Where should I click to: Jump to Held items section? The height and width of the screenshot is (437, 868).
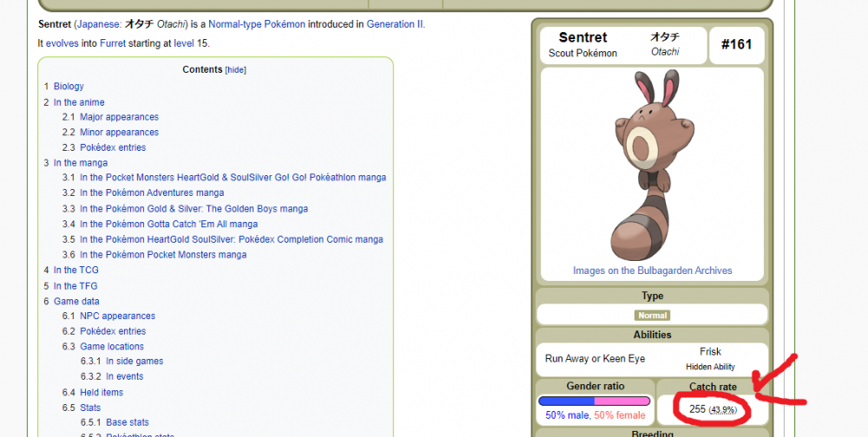(x=102, y=392)
